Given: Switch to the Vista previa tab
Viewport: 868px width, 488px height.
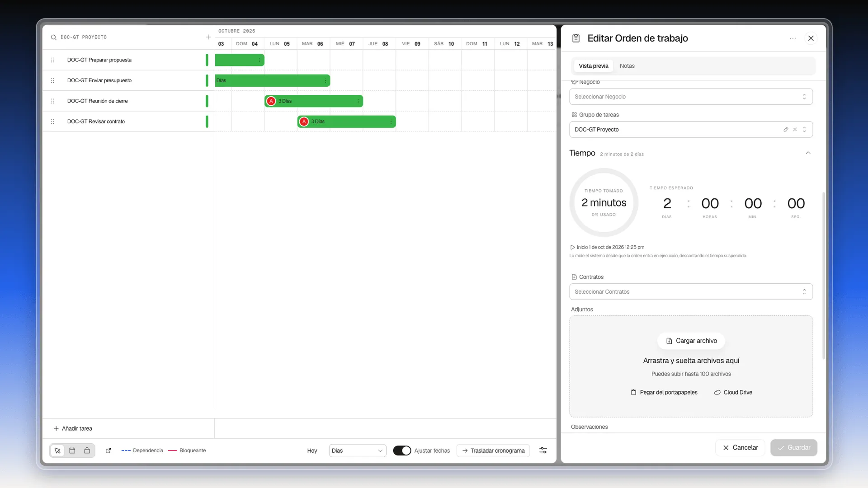Looking at the screenshot, I should (593, 66).
